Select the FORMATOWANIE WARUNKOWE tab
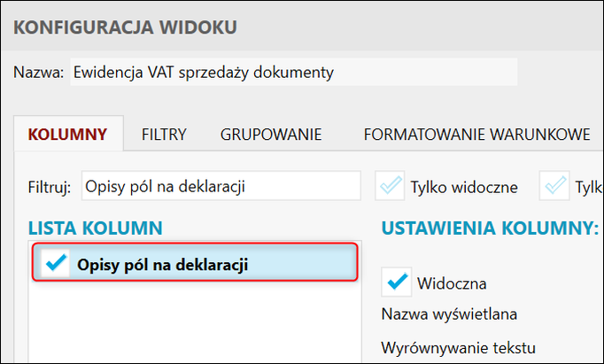604x364 pixels. pos(476,135)
